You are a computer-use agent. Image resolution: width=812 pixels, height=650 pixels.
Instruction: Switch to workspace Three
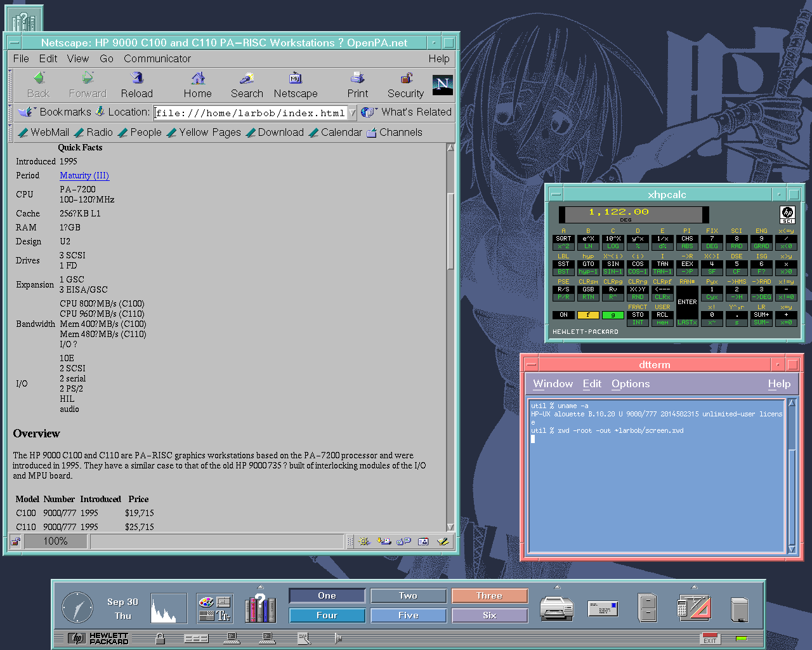point(489,595)
